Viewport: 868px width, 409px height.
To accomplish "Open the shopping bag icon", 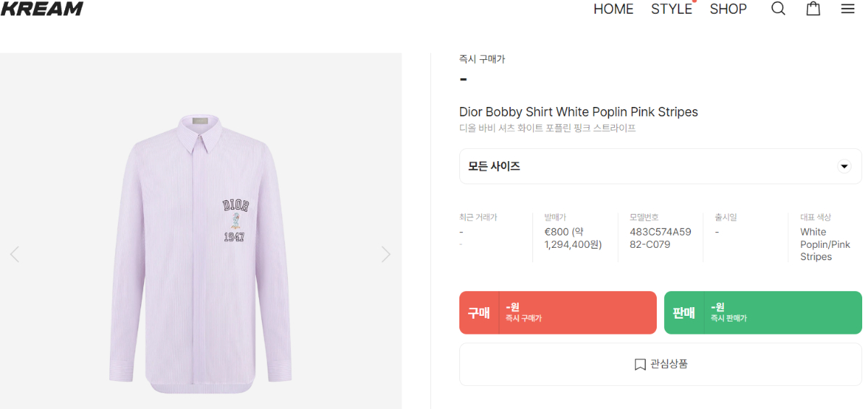I will pos(813,9).
